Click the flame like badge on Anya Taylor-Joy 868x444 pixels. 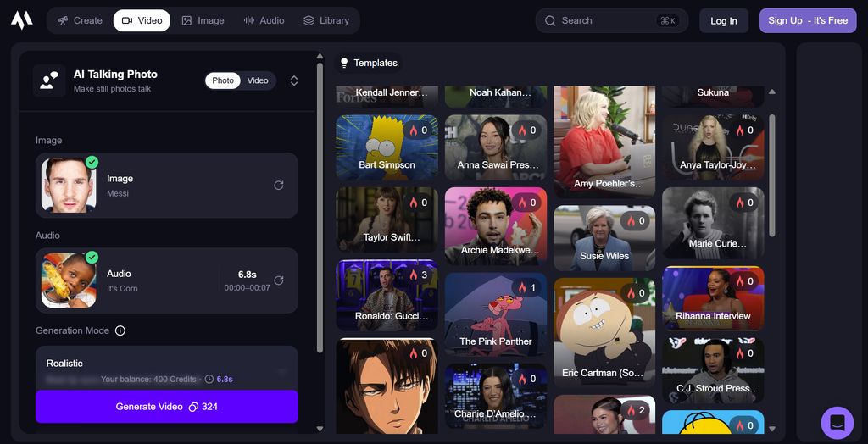pyautogui.click(x=744, y=130)
